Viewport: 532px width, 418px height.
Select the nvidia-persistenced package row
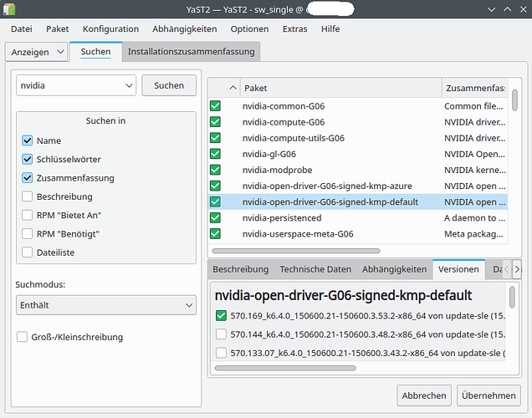(x=358, y=217)
